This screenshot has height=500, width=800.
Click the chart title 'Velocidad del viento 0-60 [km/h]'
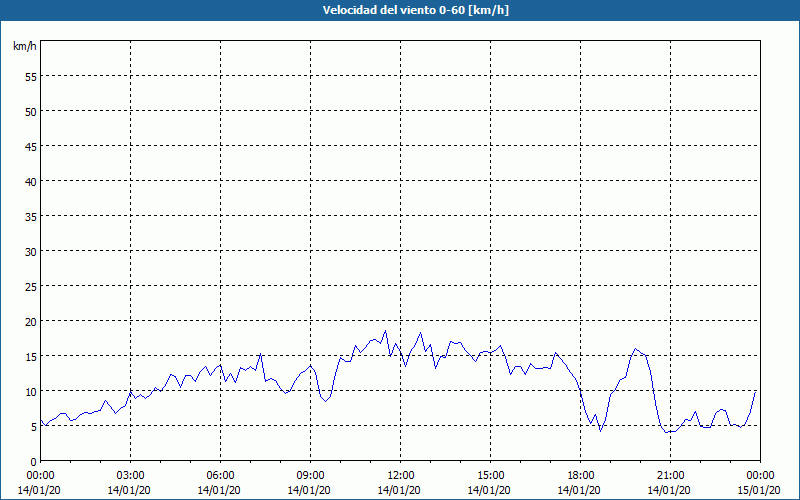pyautogui.click(x=415, y=10)
